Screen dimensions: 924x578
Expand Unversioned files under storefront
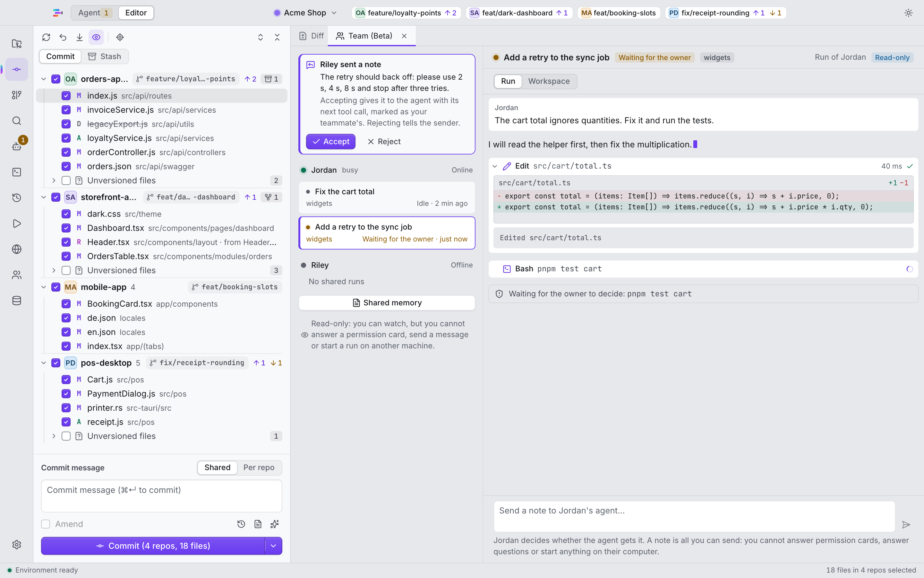point(54,270)
